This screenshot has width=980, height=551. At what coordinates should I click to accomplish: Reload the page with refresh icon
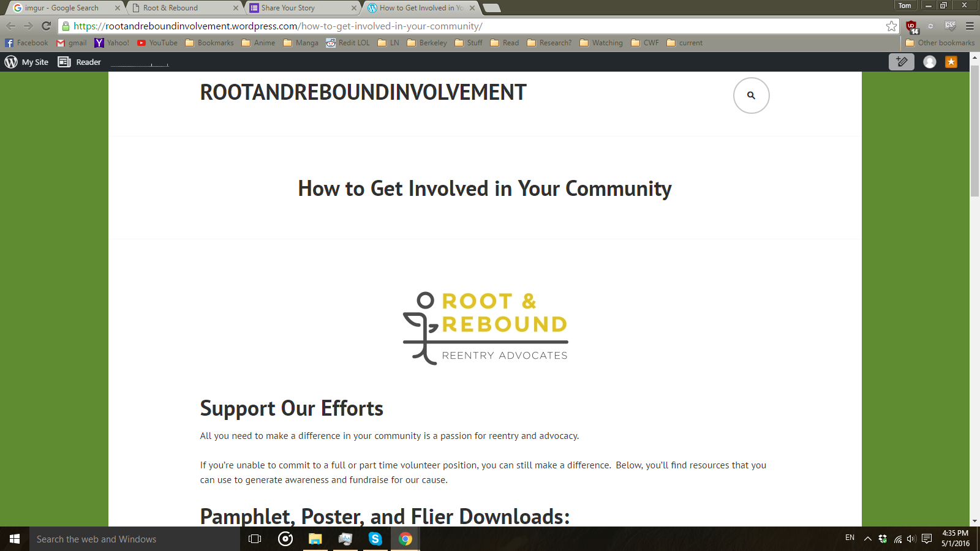pyautogui.click(x=46, y=26)
